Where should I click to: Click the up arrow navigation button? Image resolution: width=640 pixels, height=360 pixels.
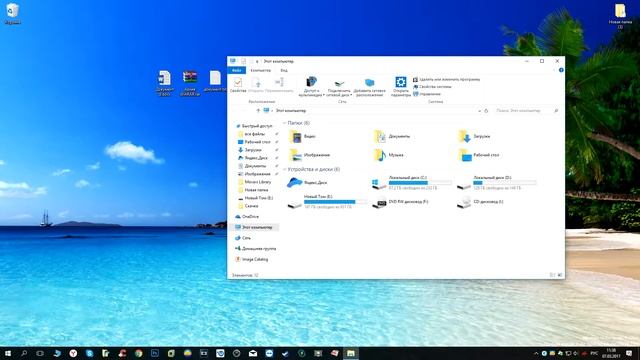click(x=258, y=111)
